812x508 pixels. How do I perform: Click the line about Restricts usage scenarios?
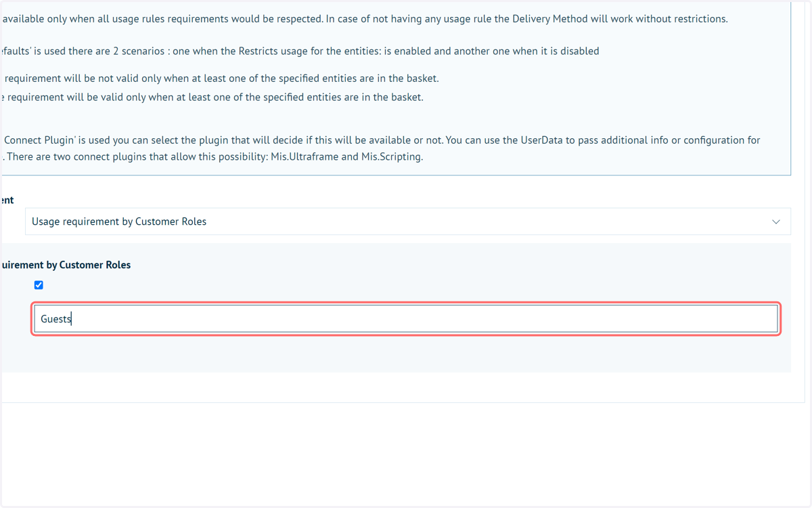pyautogui.click(x=300, y=51)
